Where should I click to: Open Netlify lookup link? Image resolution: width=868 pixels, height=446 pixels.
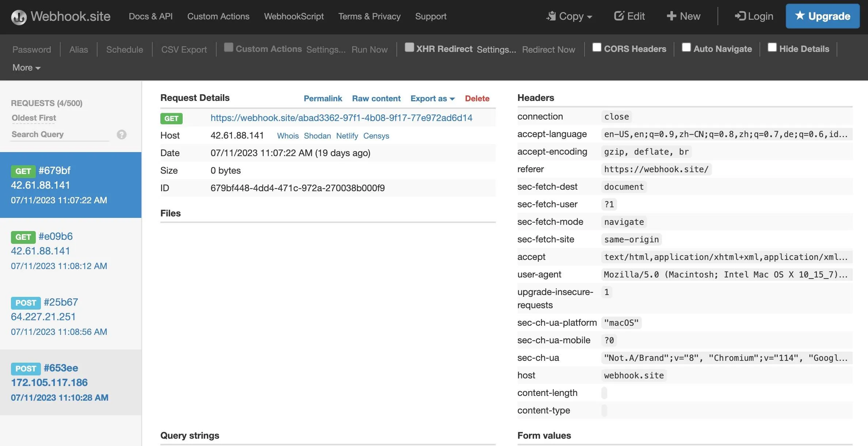(347, 136)
